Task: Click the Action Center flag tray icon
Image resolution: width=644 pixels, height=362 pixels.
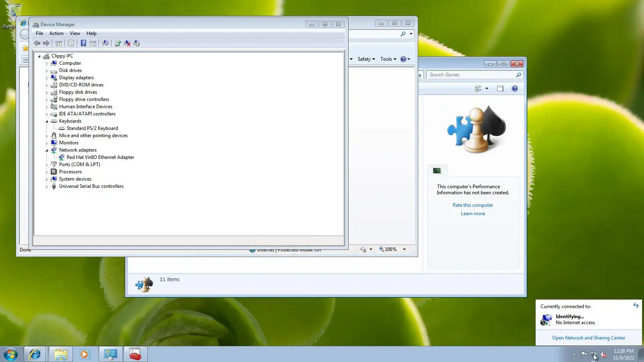Action: pyautogui.click(x=584, y=354)
